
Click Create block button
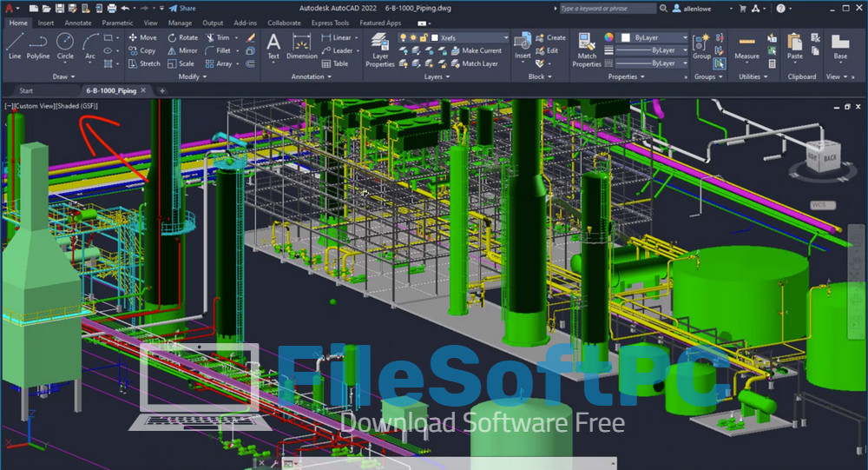[551, 37]
